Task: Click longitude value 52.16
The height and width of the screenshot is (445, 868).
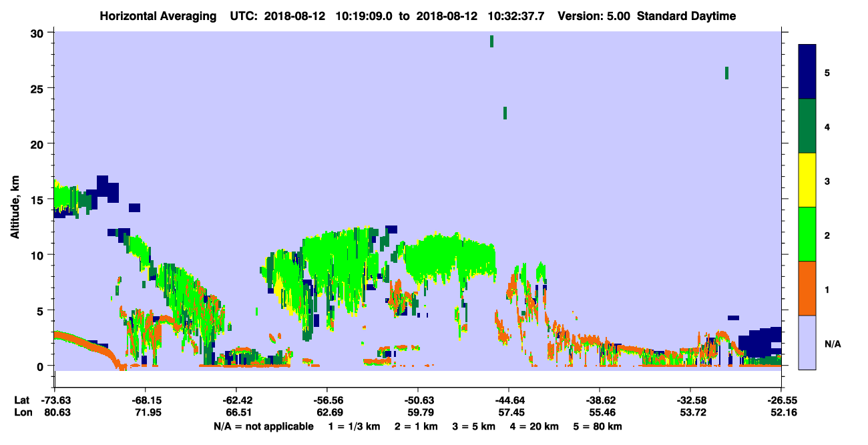Action: coord(783,412)
